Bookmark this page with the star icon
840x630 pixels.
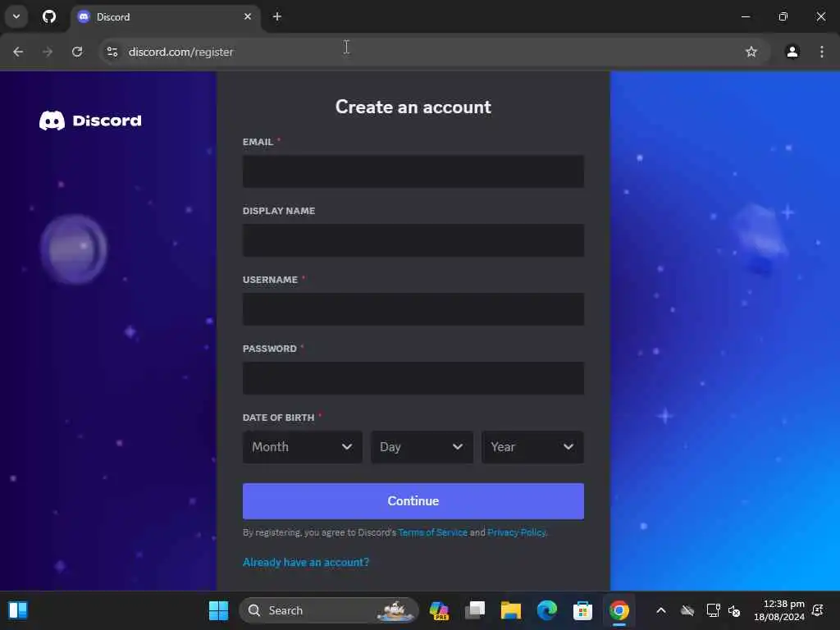click(751, 52)
